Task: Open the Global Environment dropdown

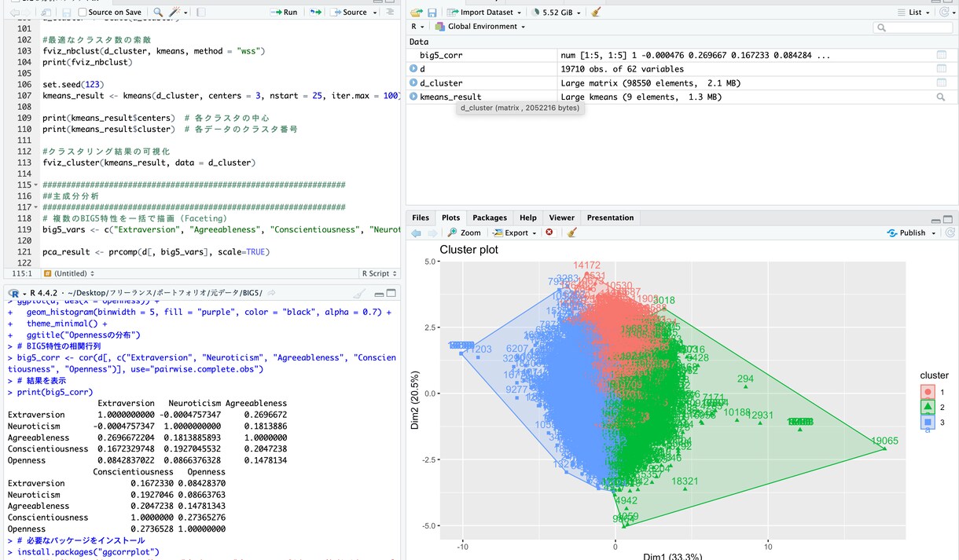Action: 480,27
